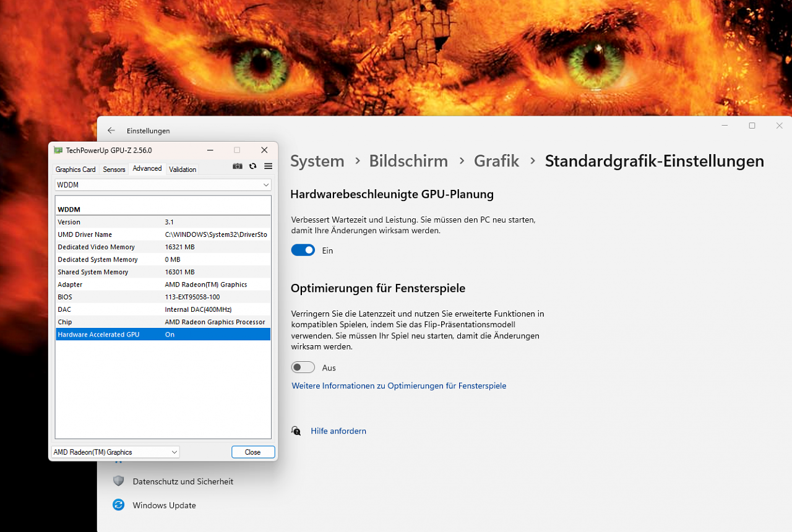Select the DAC Internal DAC(400MHz) row

(x=163, y=309)
